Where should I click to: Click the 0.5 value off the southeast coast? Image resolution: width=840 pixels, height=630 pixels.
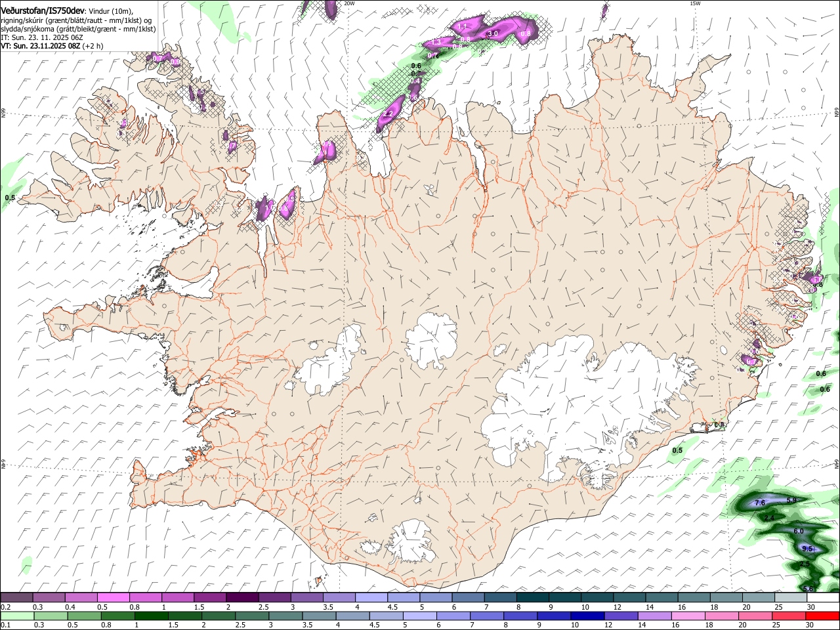coord(677,450)
